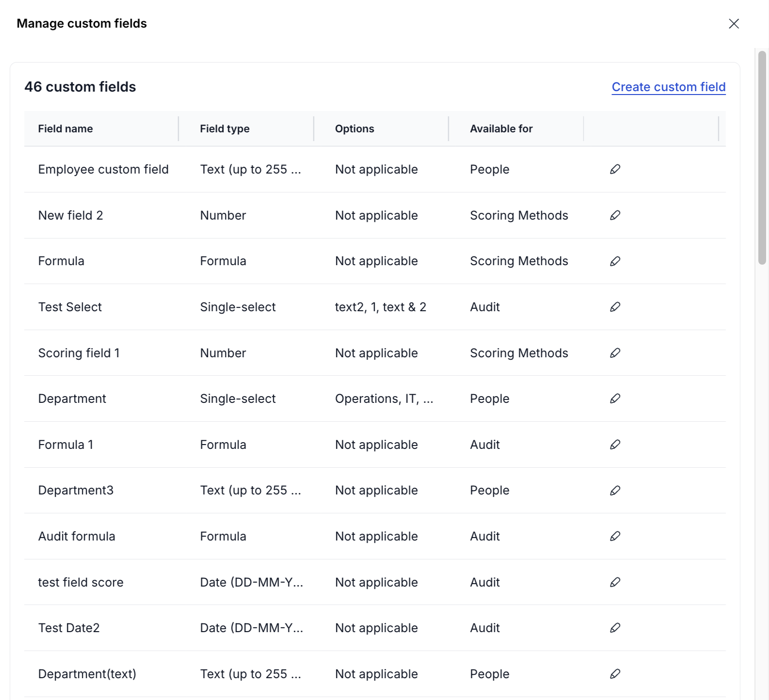This screenshot has width=769, height=700.
Task: Edit the Test Date2 field
Action: (615, 628)
